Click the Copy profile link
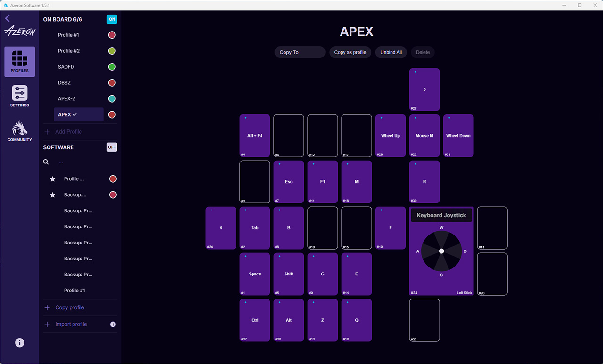This screenshot has height=364, width=603. [70, 307]
